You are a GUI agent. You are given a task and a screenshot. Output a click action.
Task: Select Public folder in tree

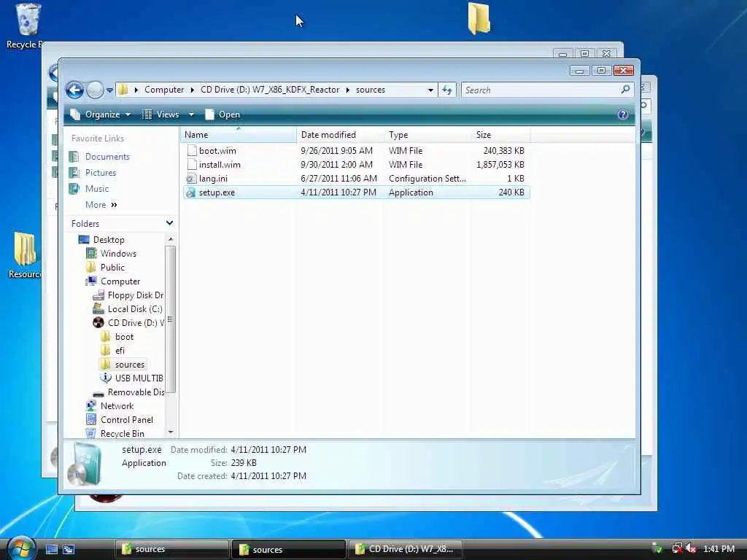point(112,267)
